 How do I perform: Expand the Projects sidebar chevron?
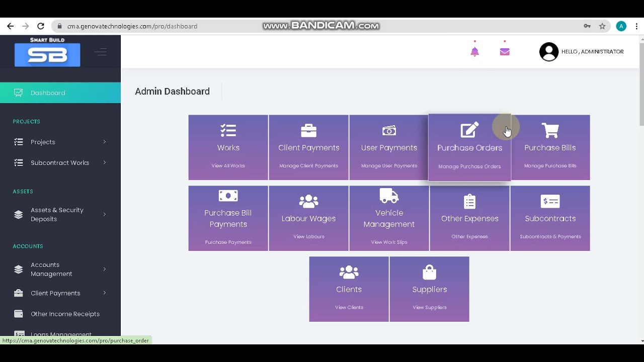tap(105, 142)
